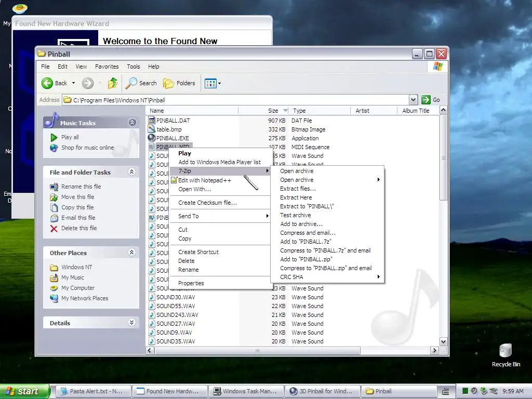Viewport: 532px width, 399px height.
Task: Open the Favorites menu
Action: pyautogui.click(x=107, y=66)
